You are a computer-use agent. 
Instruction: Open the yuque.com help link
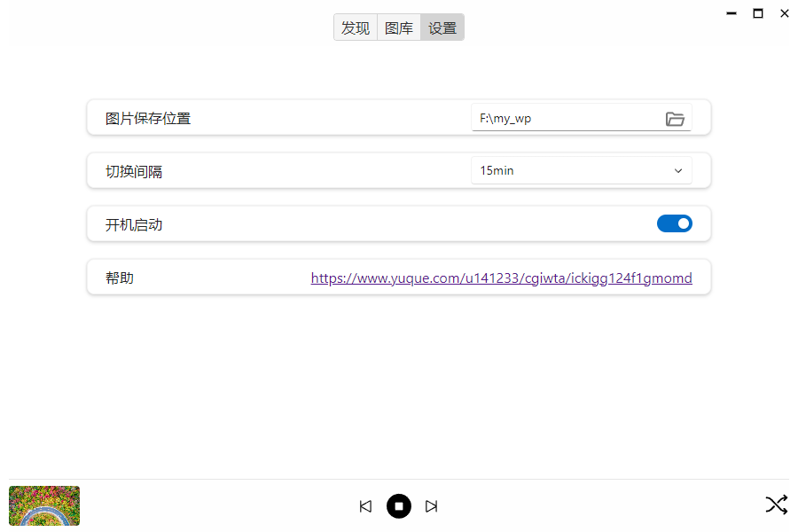pos(501,278)
